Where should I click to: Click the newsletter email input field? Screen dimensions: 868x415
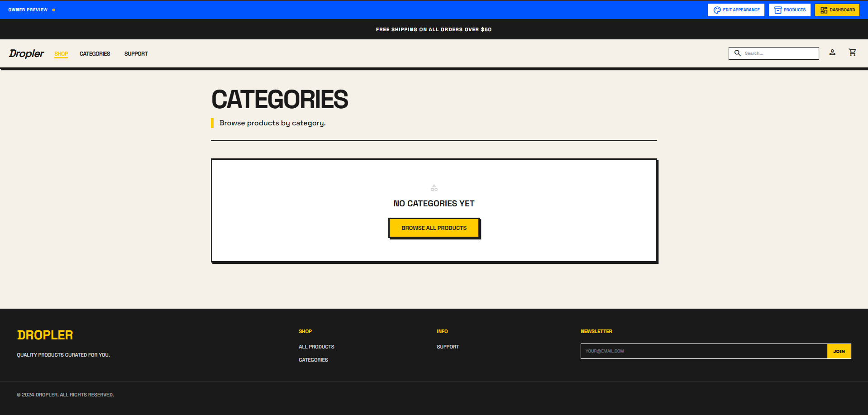point(701,351)
